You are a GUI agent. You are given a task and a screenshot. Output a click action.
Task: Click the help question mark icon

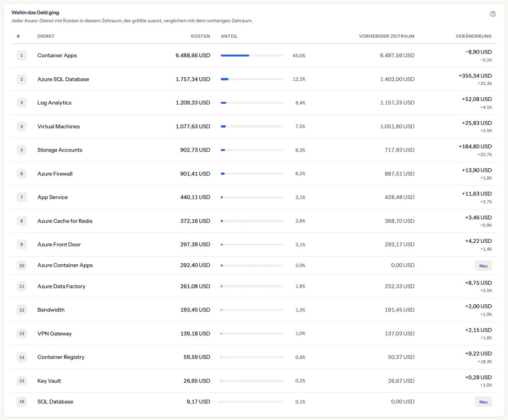pos(493,14)
